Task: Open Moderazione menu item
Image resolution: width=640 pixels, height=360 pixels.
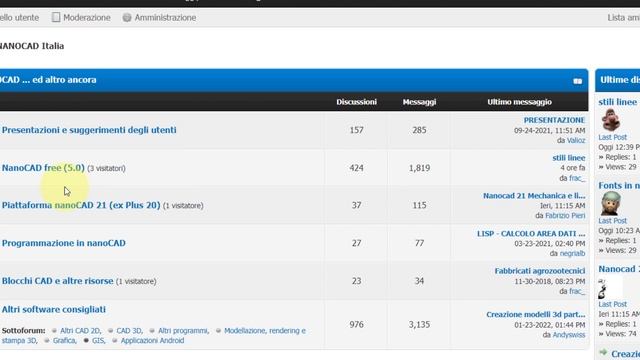Action: (87, 18)
